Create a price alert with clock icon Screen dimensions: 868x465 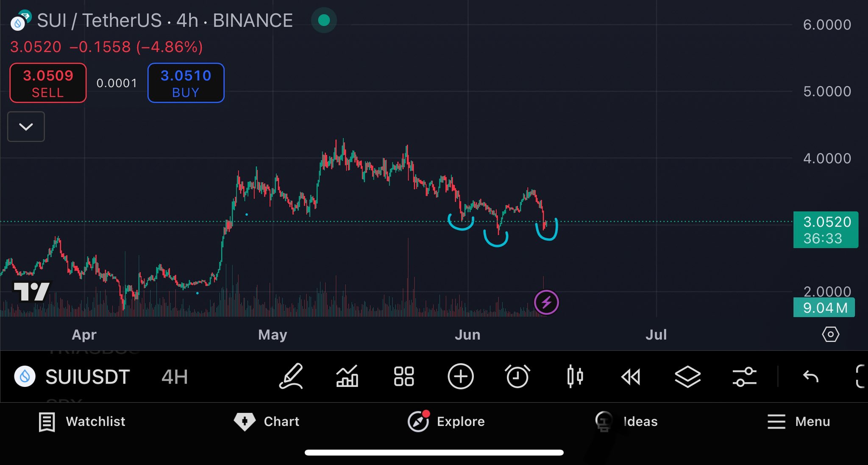517,376
